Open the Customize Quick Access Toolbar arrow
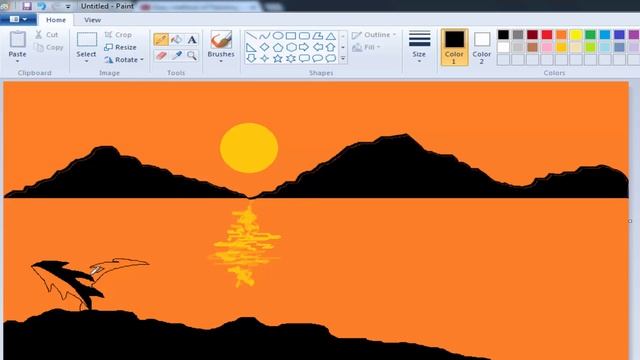Viewport: 640px width, 360px height. pyautogui.click(x=68, y=7)
